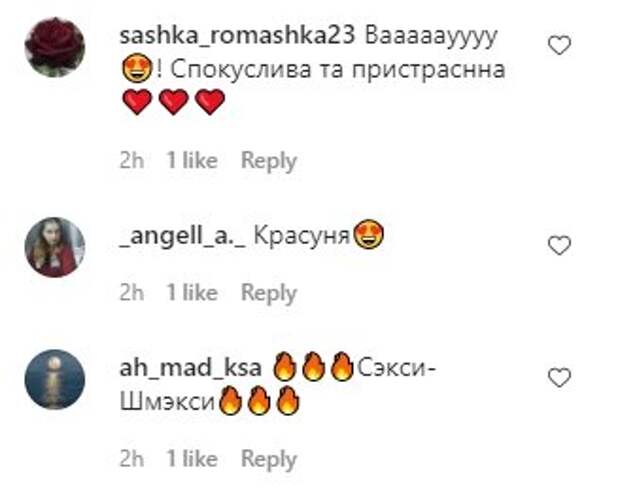The height and width of the screenshot is (493, 620).
Task: Visit the _angell_a._ username profile
Action: coord(182,236)
